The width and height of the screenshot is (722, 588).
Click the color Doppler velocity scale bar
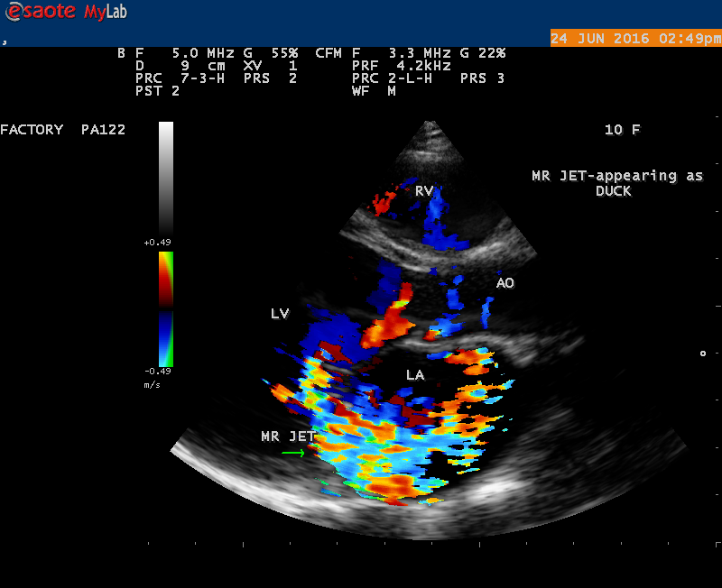[x=166, y=308]
